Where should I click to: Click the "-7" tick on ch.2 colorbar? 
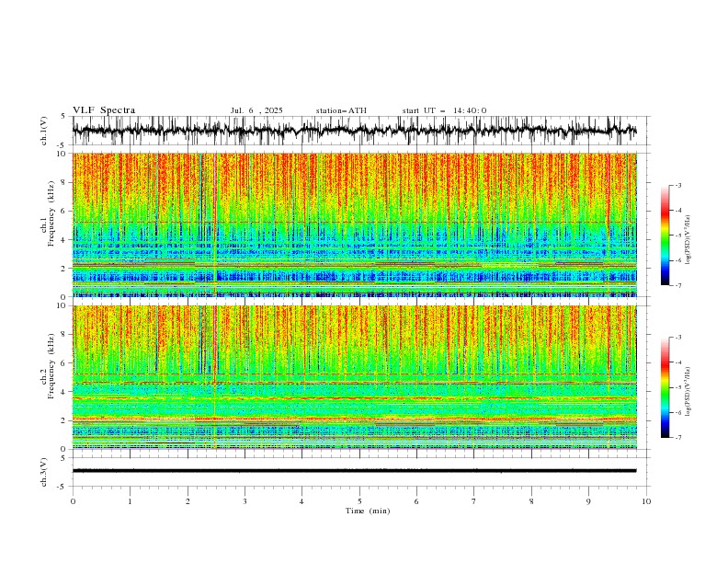tap(678, 438)
